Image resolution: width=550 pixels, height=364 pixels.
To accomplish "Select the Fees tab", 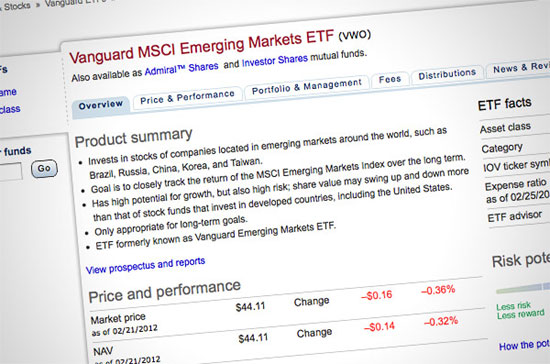I will pos(390,80).
